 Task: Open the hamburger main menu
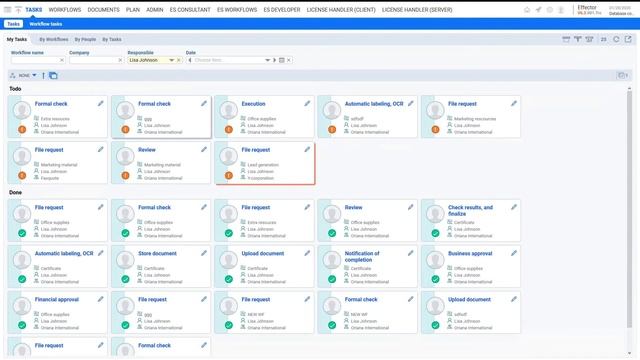8,9
